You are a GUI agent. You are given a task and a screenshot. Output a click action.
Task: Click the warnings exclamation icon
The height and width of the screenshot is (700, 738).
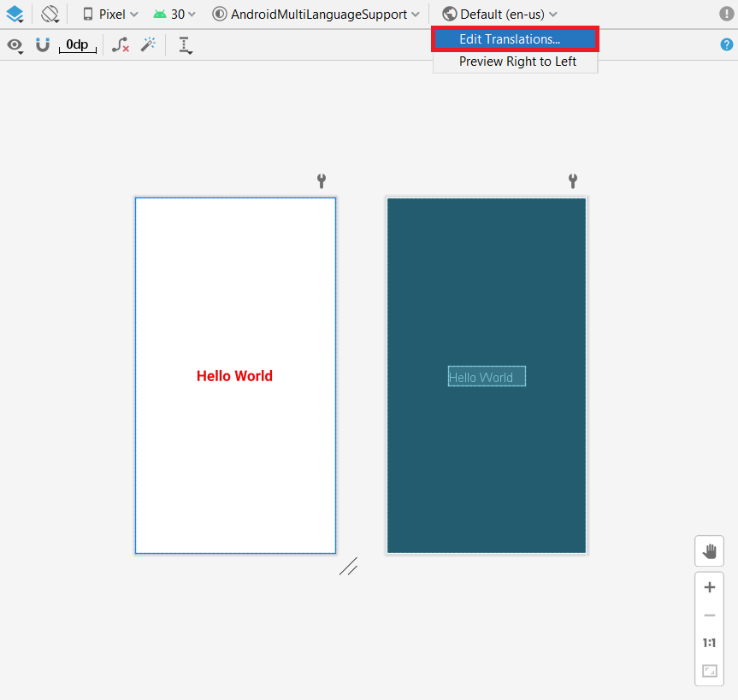click(727, 14)
